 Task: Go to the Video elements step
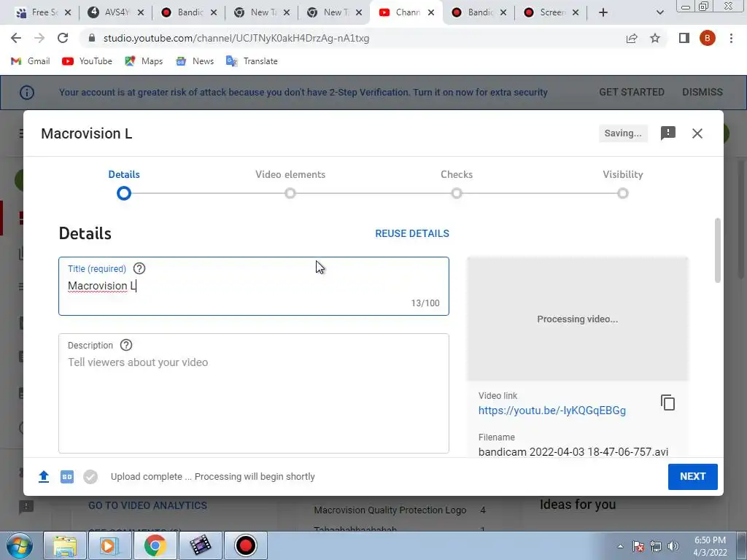click(290, 183)
